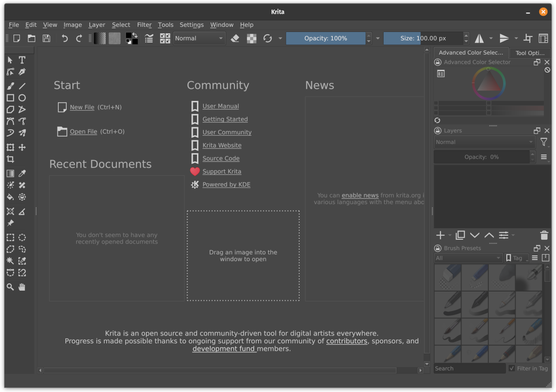Pick a color in the triangle color wheel
Image resolution: width=556 pixels, height=392 pixels.
tap(488, 84)
